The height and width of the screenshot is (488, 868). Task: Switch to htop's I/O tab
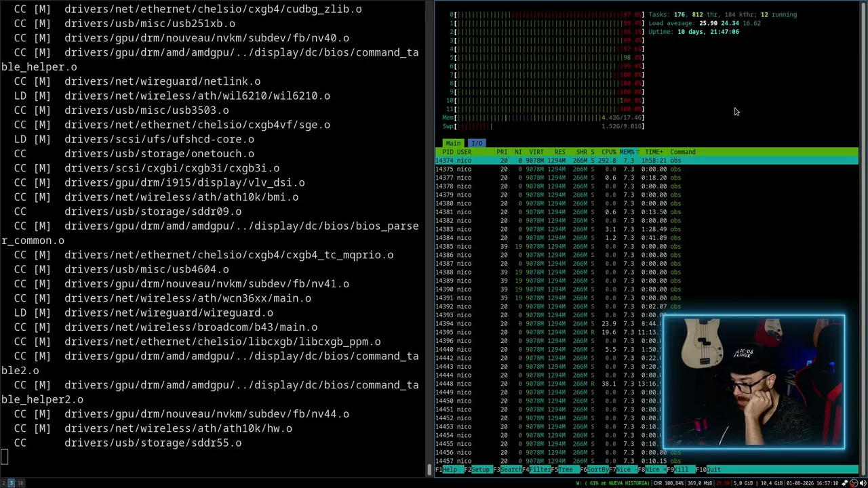pyautogui.click(x=477, y=143)
